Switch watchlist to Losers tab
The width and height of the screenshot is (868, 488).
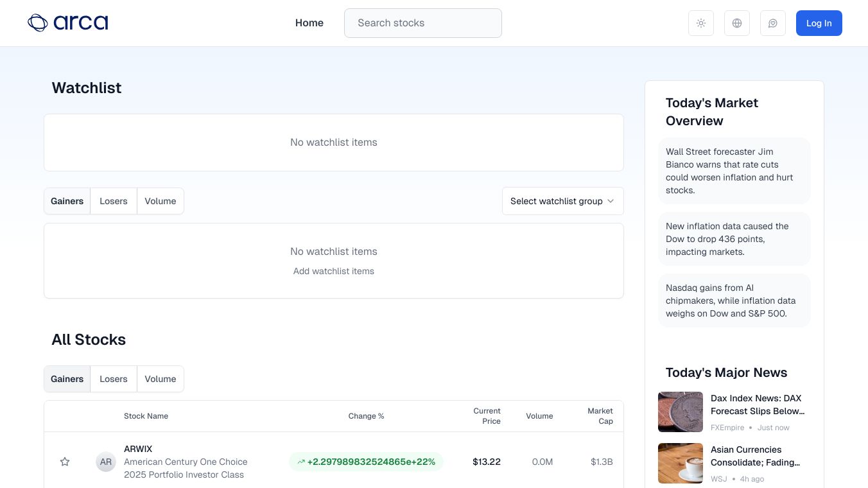tap(114, 201)
